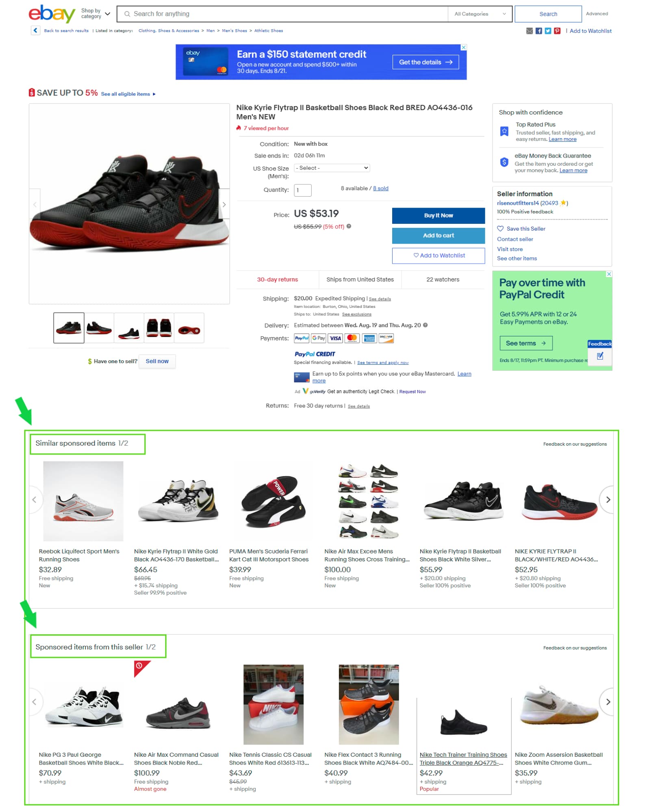Open the Athletic Shoes breadcrumb
Viewport: 649px width, 812px height.
click(x=268, y=30)
